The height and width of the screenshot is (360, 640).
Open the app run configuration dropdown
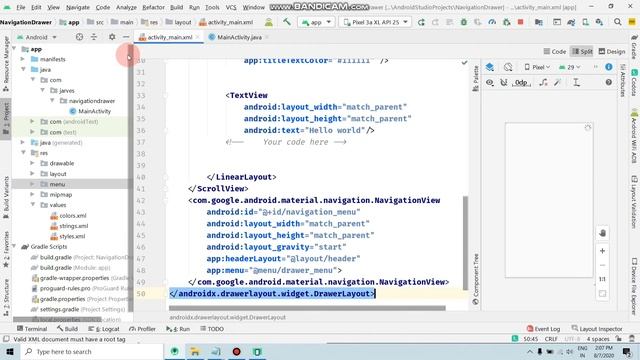pos(316,22)
